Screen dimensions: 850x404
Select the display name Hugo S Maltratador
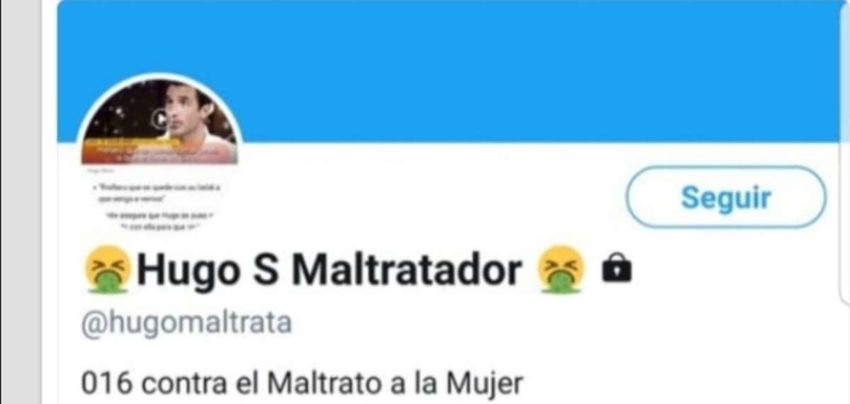click(330, 270)
